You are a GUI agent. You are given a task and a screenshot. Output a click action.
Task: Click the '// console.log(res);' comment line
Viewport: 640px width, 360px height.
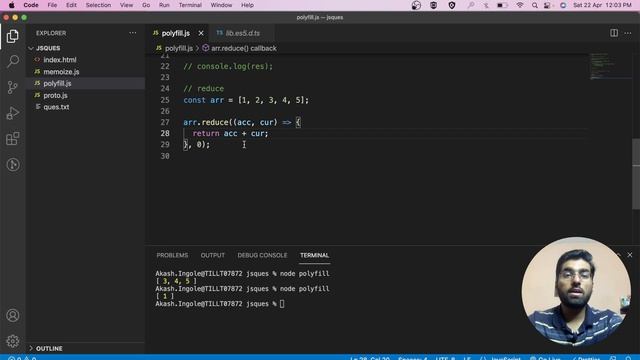[x=228, y=66]
